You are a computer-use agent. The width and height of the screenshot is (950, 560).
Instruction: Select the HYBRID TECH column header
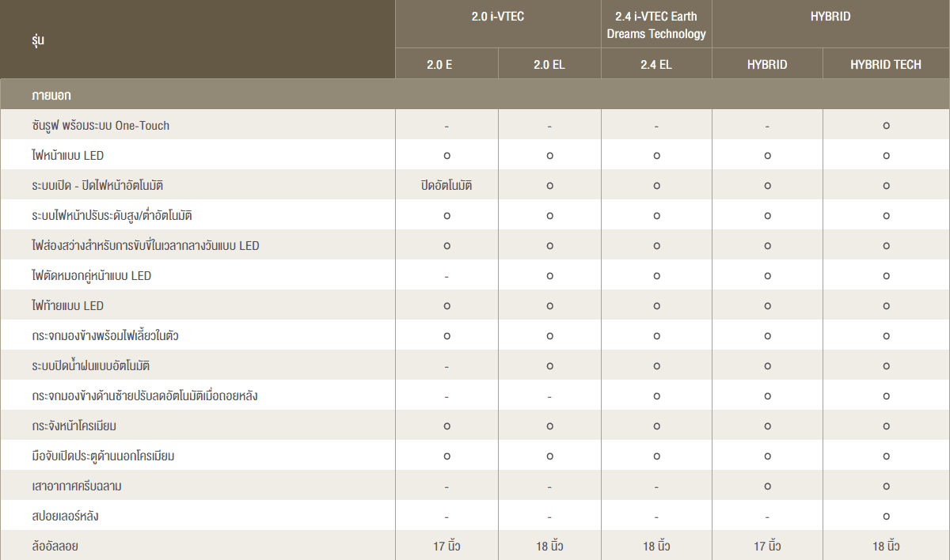click(886, 65)
